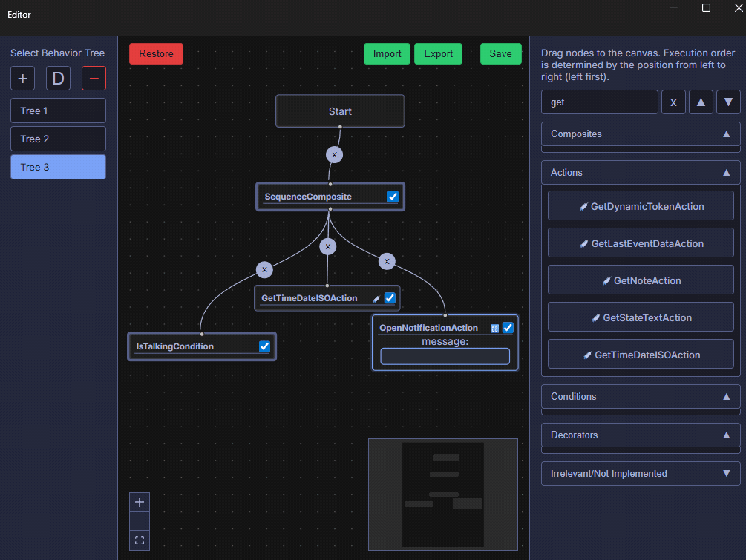Click the delete node circle below Start
This screenshot has width=746, height=560.
[x=334, y=154]
